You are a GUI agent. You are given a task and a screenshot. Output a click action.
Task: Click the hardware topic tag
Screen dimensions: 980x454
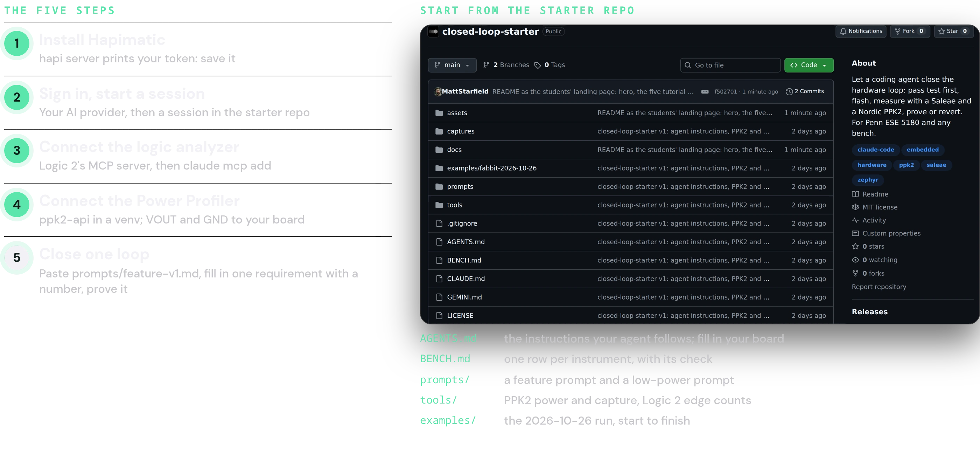(x=871, y=165)
